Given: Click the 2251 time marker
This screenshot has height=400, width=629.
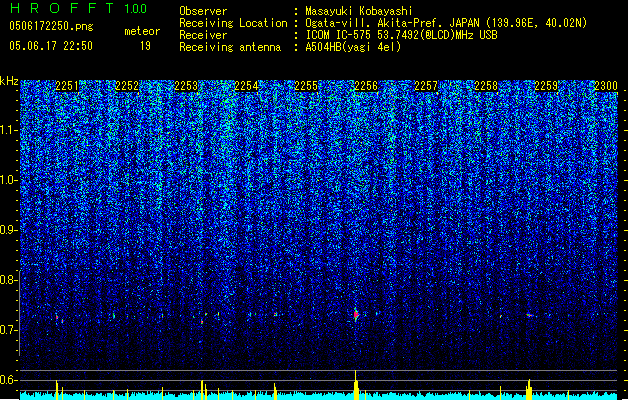Looking at the screenshot, I should pos(67,86).
